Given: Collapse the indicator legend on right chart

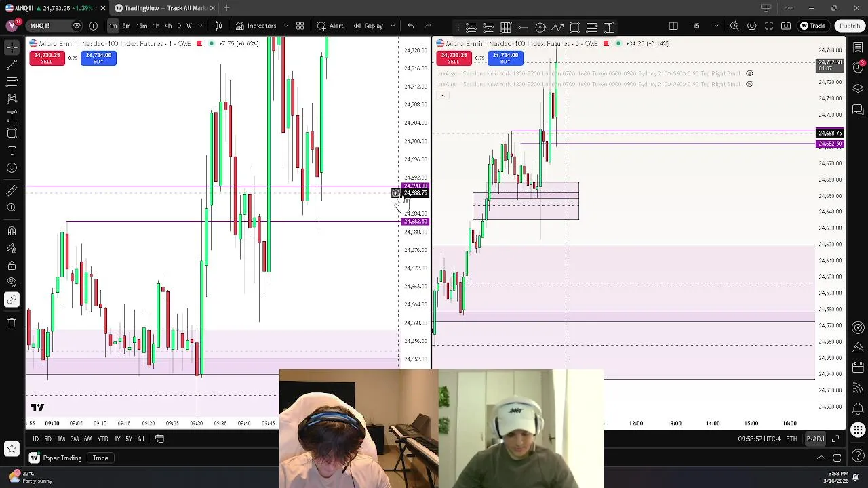Looking at the screenshot, I should tap(442, 96).
